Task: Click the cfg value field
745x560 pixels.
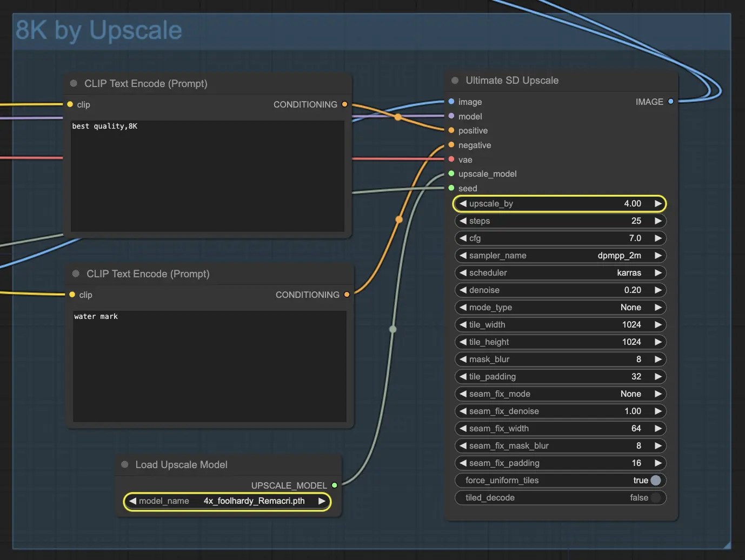Action: coord(560,238)
